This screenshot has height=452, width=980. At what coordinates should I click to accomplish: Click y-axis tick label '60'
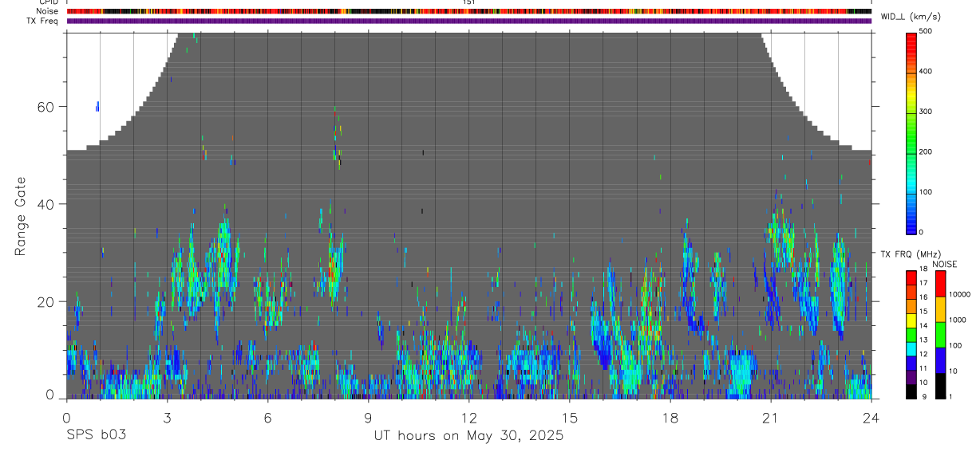(x=45, y=107)
